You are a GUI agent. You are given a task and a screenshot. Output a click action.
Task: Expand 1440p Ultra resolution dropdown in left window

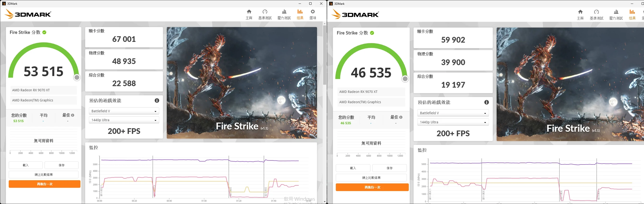[124, 120]
